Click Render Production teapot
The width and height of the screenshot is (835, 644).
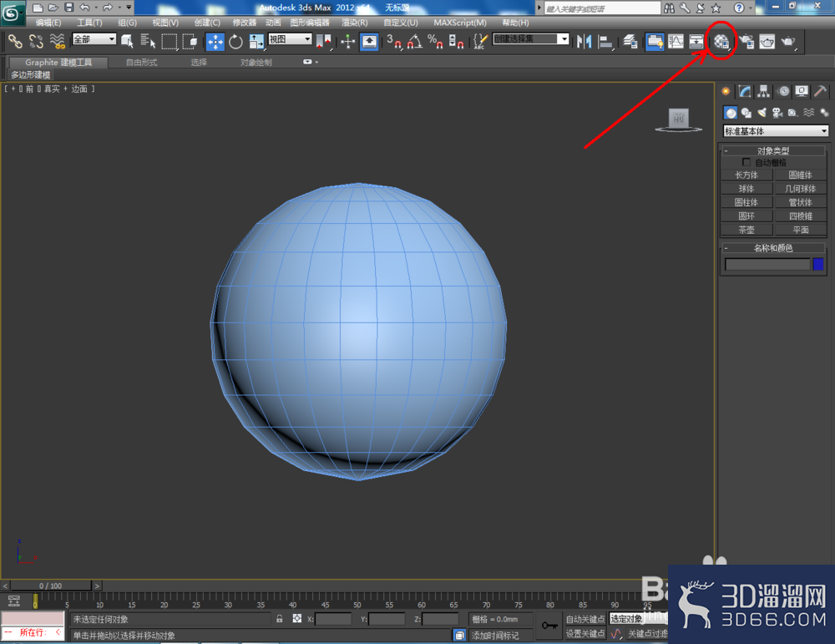(x=788, y=42)
